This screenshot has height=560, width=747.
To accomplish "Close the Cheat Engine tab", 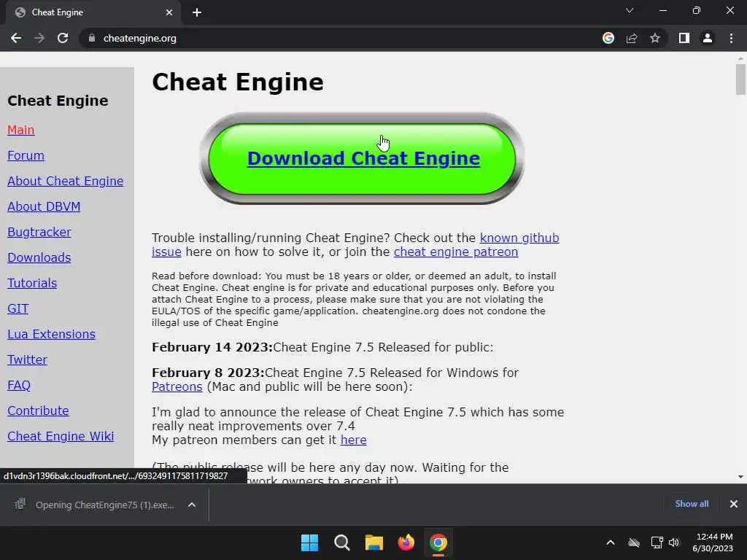I will [169, 12].
